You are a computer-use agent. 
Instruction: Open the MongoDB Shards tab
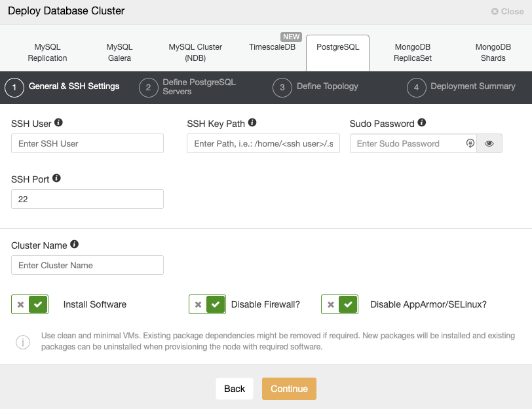[x=493, y=52]
